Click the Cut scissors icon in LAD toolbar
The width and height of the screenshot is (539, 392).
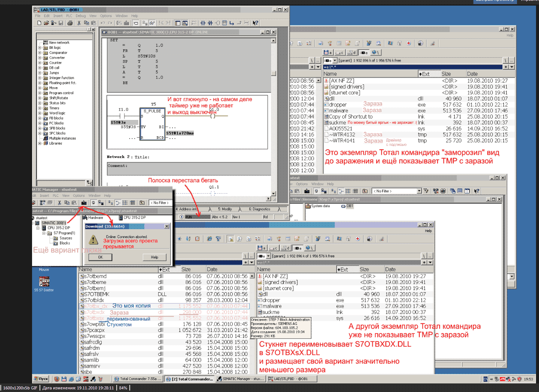coord(79,23)
